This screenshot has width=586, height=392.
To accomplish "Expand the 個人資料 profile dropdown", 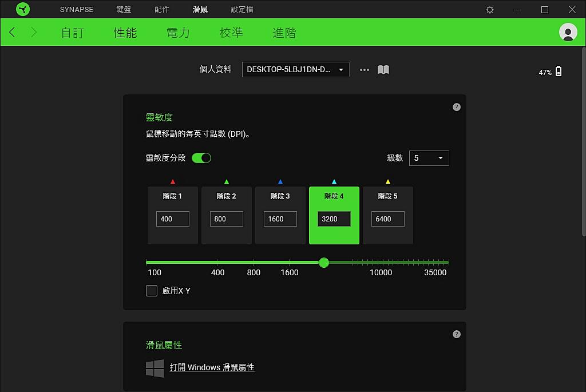I will point(295,70).
